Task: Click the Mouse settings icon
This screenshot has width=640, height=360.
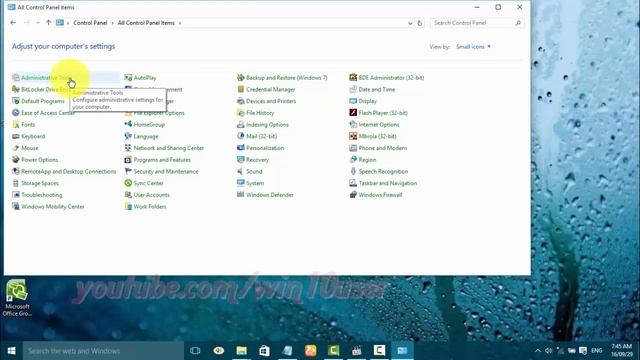Action: 16,148
